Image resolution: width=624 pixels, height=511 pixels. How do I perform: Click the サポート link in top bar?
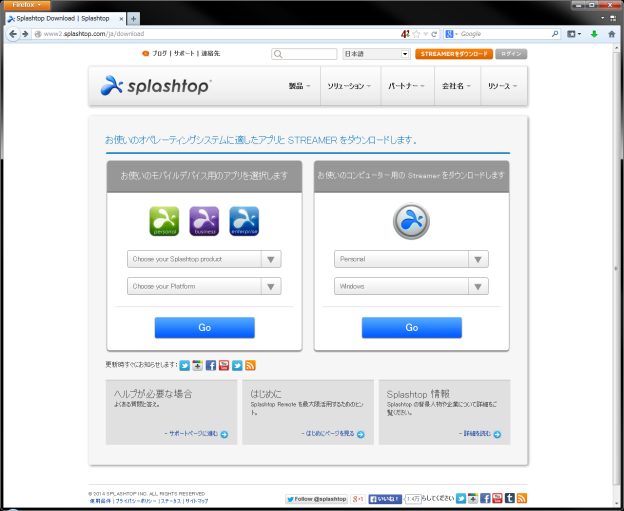[x=184, y=53]
